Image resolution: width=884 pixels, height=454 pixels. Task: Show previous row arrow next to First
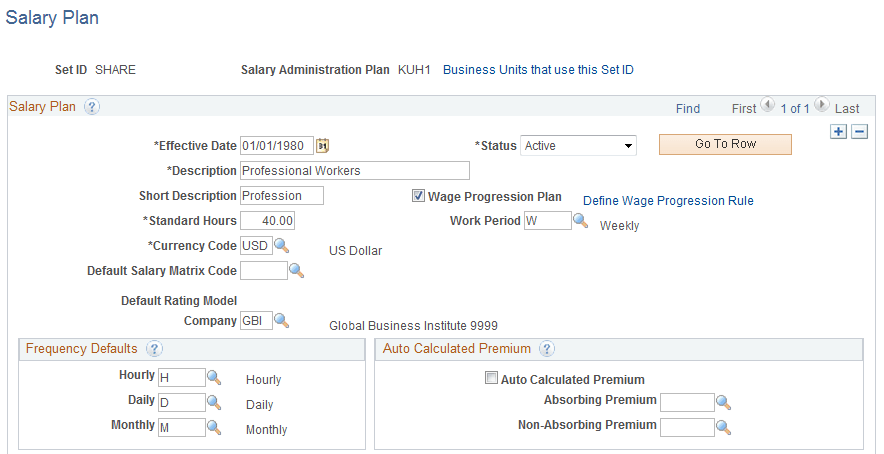[767, 104]
